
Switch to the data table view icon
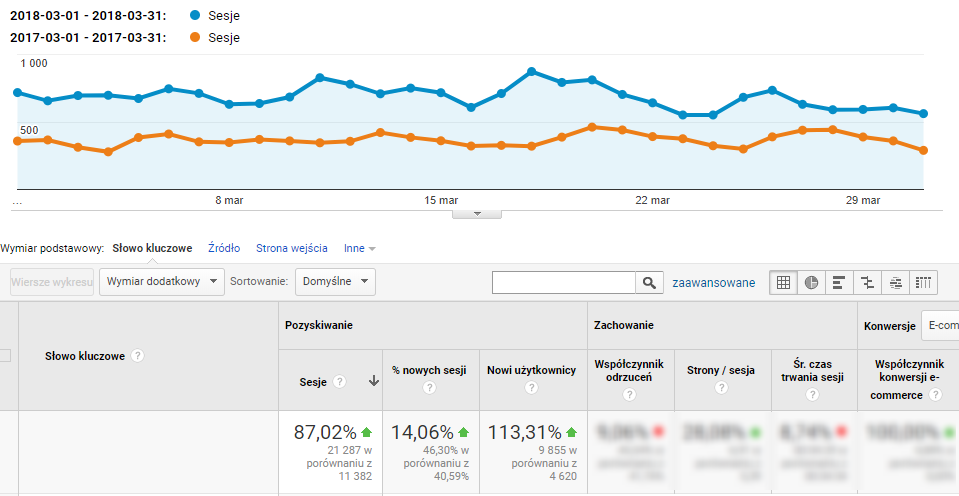(783, 283)
